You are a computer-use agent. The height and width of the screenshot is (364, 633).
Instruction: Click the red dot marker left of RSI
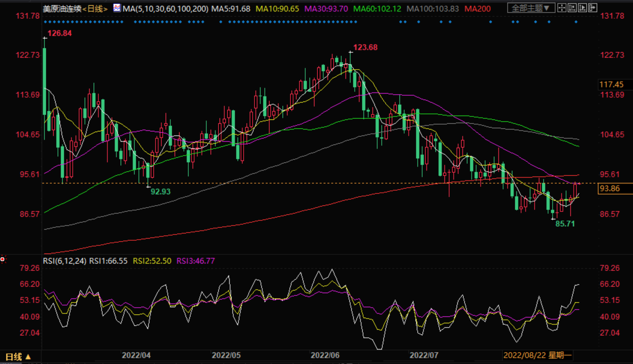(x=3, y=259)
